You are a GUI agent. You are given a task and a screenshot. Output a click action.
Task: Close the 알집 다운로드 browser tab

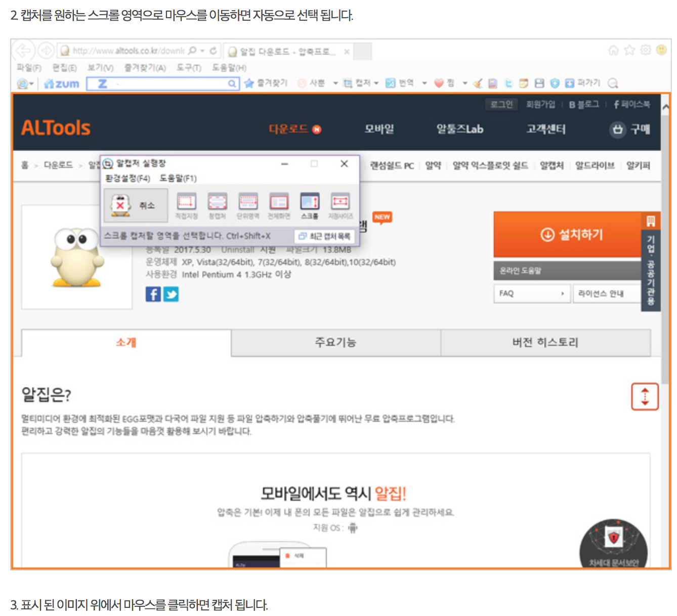[x=347, y=52]
